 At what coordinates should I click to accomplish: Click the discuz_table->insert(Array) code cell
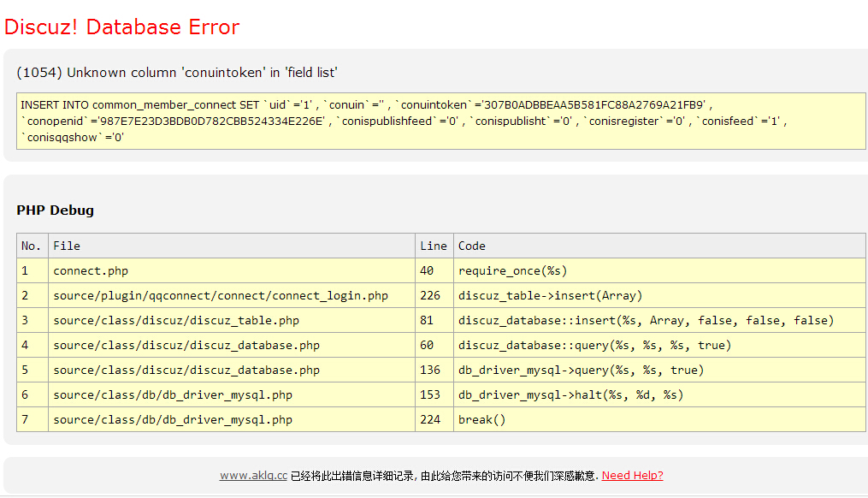point(660,296)
